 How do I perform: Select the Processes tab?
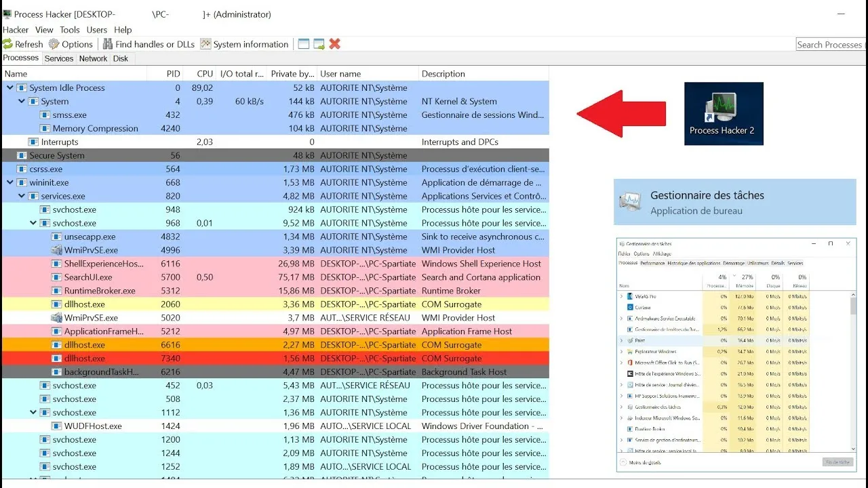click(21, 58)
